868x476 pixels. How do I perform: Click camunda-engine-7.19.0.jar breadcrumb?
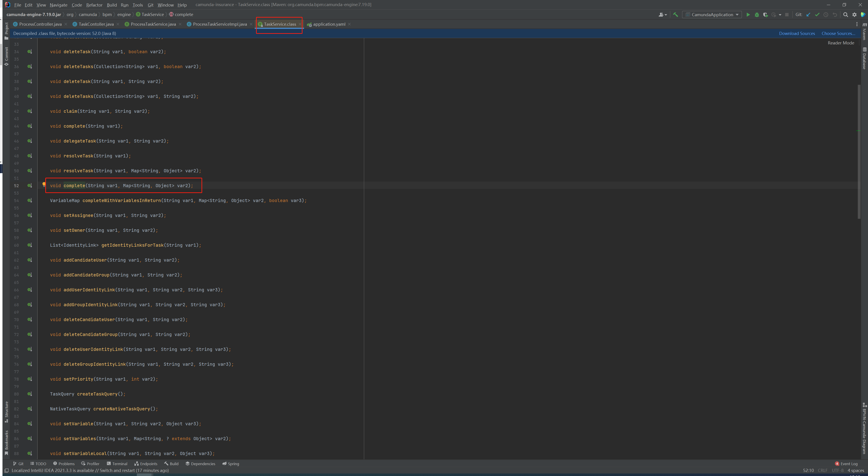pos(34,14)
